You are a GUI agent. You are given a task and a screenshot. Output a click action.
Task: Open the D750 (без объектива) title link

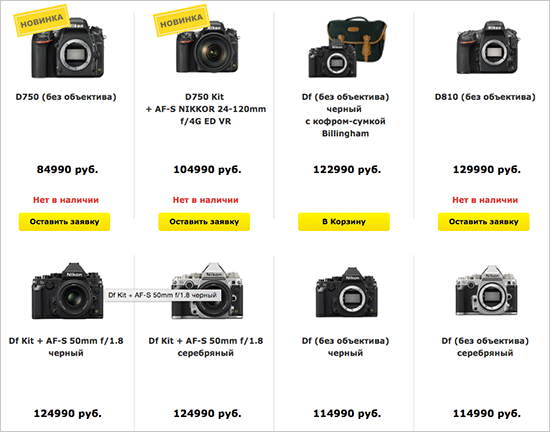pyautogui.click(x=66, y=97)
